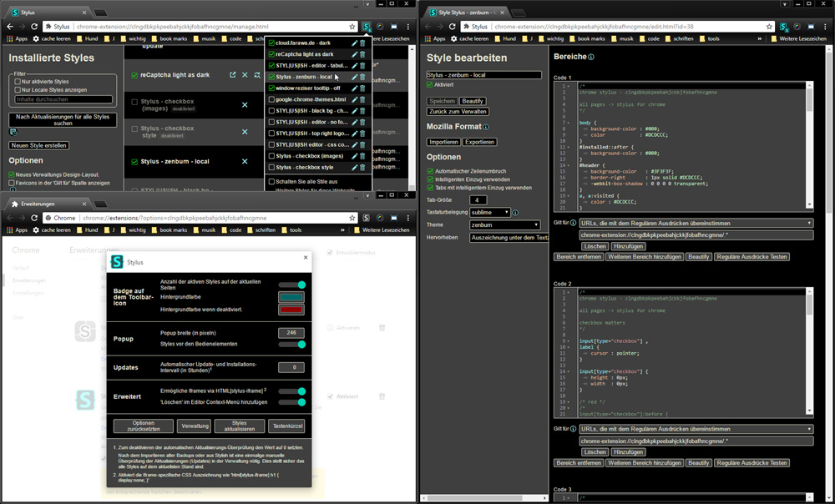
Task: Uncheck "Automatischer Zeilenumbruch" in Optionen
Action: (428, 170)
